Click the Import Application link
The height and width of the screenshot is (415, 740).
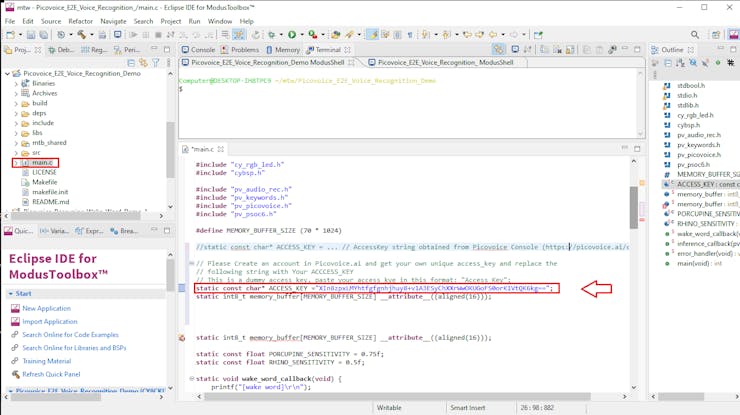[49, 322]
